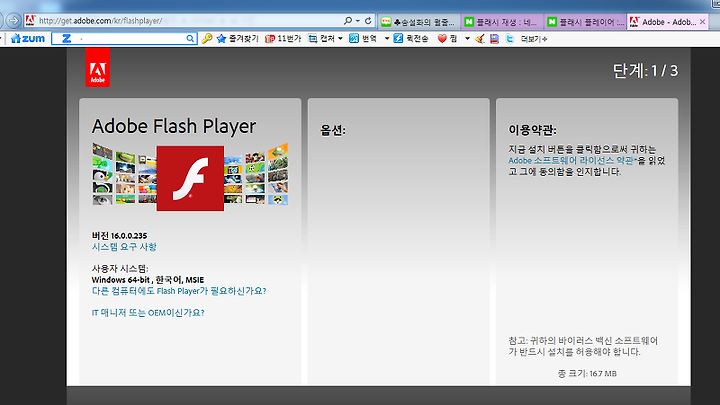This screenshot has width=720, height=405.
Task: Close the Adobe browser tab
Action: pyautogui.click(x=702, y=22)
